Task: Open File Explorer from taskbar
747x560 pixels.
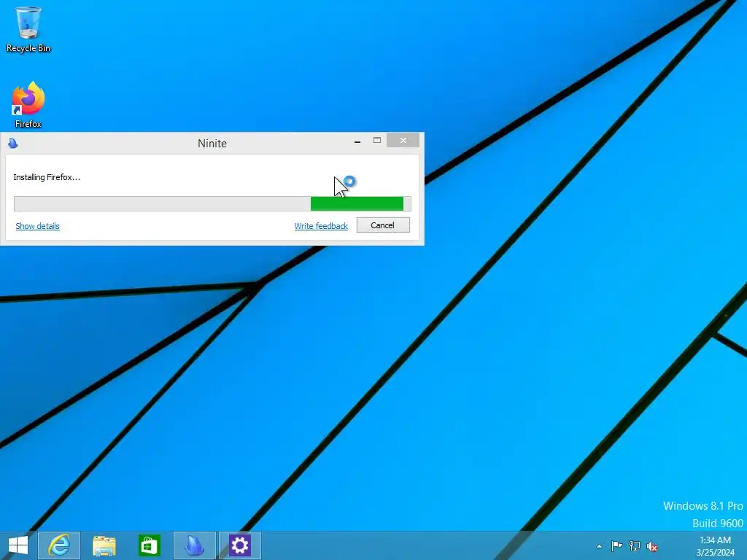Action: pos(104,545)
